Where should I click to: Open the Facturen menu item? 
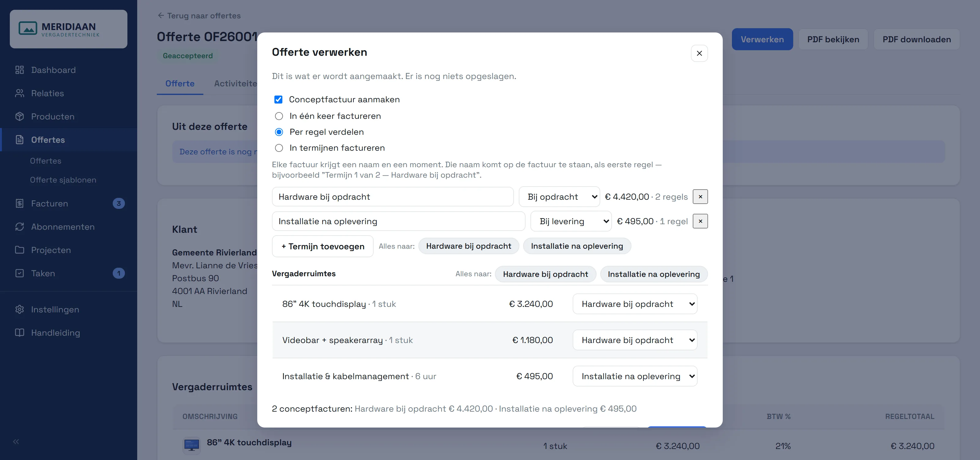point(69,204)
